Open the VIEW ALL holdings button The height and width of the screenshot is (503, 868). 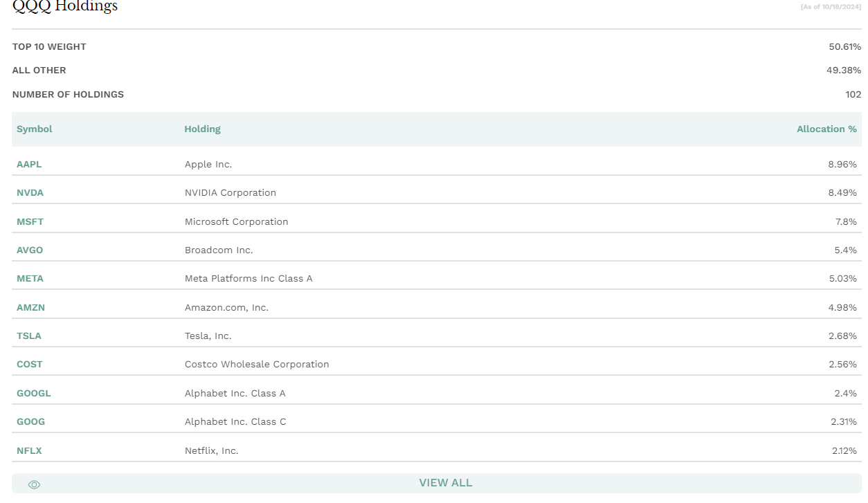437,483
